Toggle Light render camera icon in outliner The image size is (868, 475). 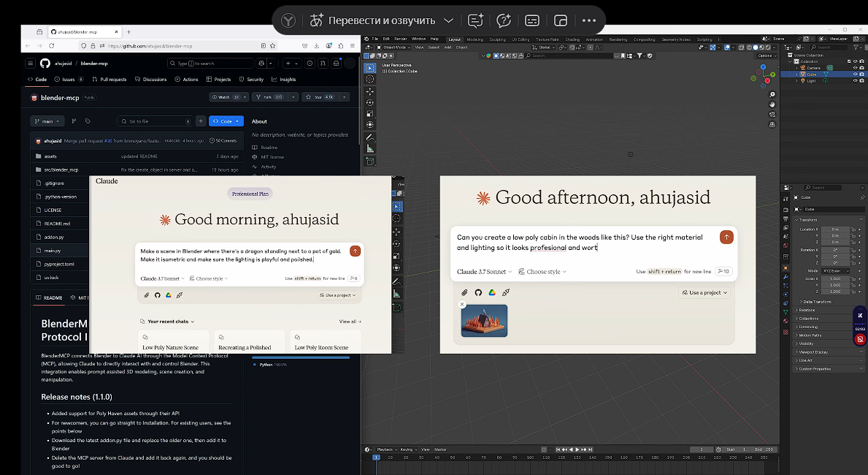(x=861, y=81)
